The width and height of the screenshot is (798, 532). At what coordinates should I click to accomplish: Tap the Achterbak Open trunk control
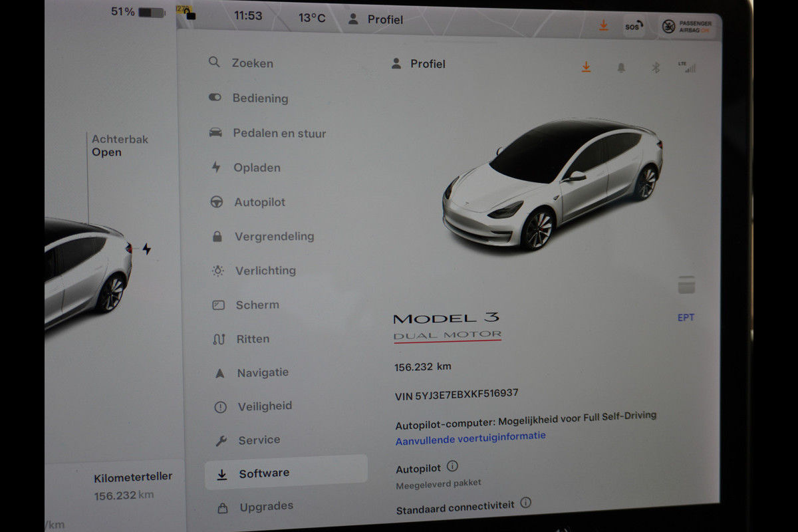pyautogui.click(x=120, y=146)
